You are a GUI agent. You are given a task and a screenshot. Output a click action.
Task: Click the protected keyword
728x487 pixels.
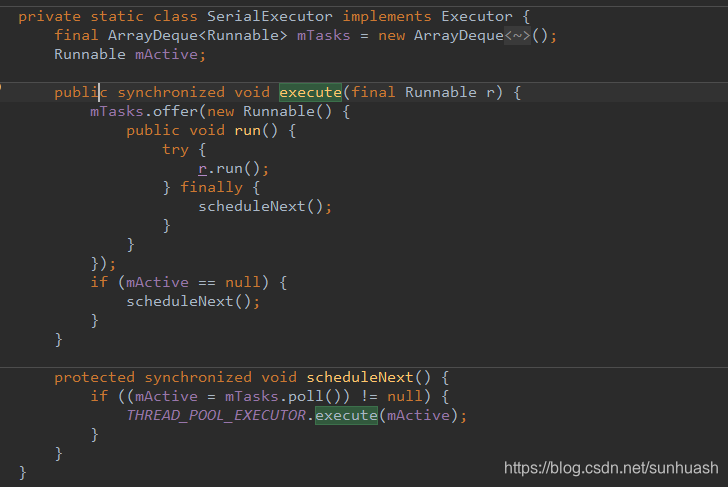click(95, 377)
